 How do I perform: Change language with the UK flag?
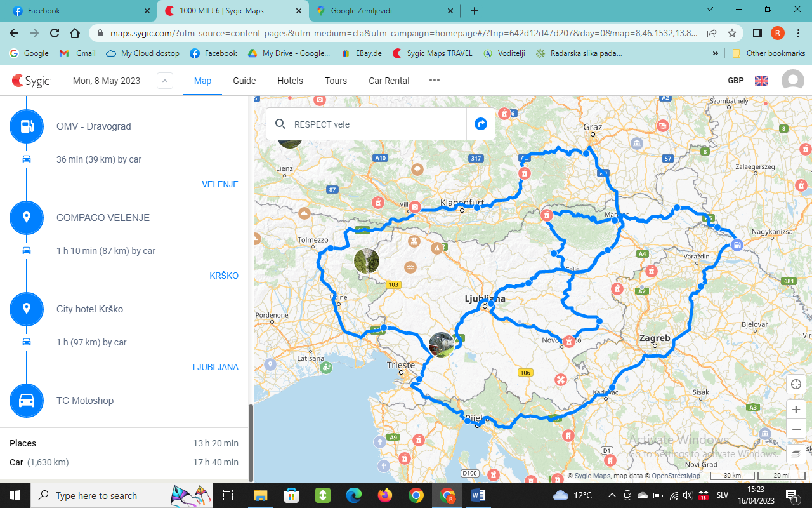pos(761,81)
